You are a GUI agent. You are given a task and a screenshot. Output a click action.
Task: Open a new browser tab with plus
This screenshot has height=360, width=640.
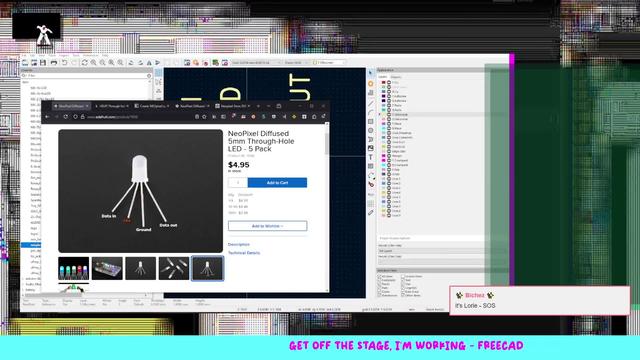point(258,106)
